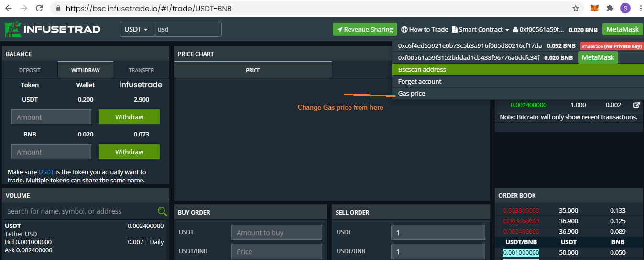Open external link icon in trade row
Viewport: 644px width, 260px height.
point(636,105)
